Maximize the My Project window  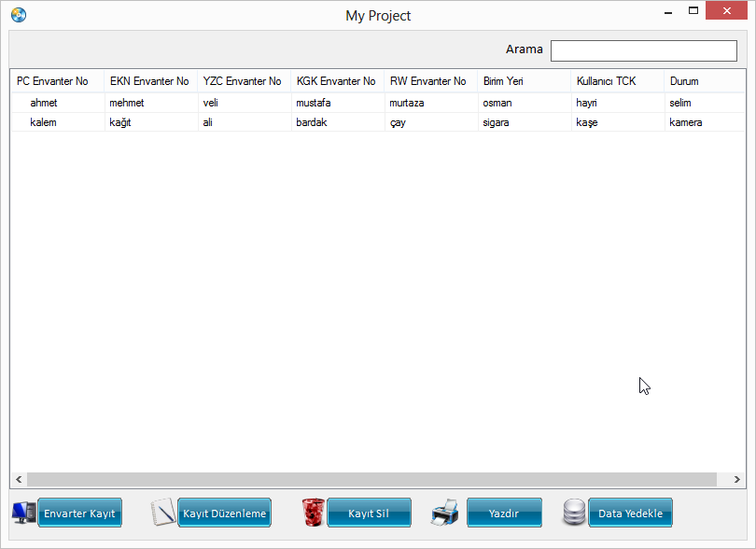tap(693, 11)
